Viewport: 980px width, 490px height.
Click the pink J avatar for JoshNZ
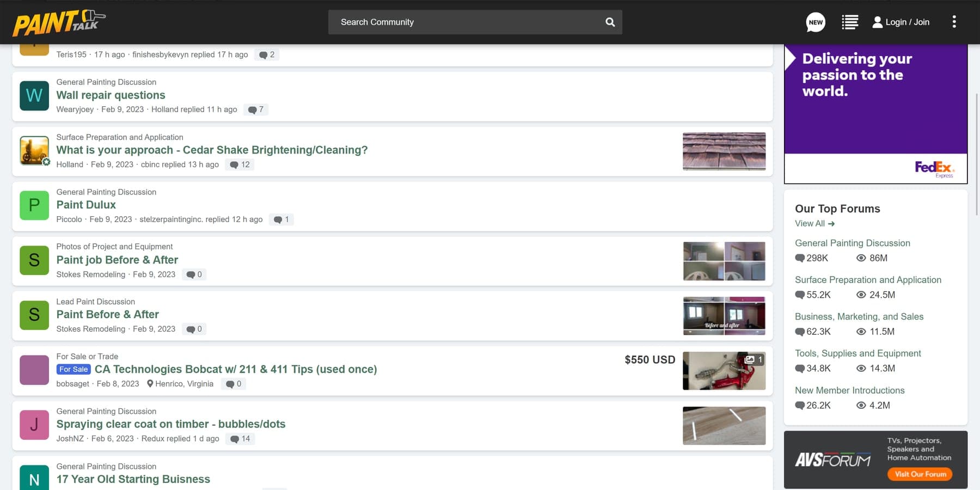[34, 425]
